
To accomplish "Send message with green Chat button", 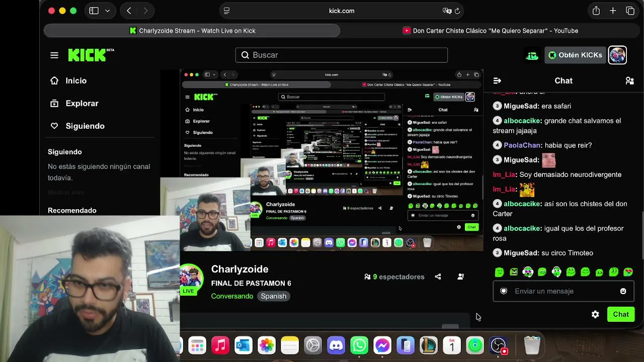I will pos(621,314).
